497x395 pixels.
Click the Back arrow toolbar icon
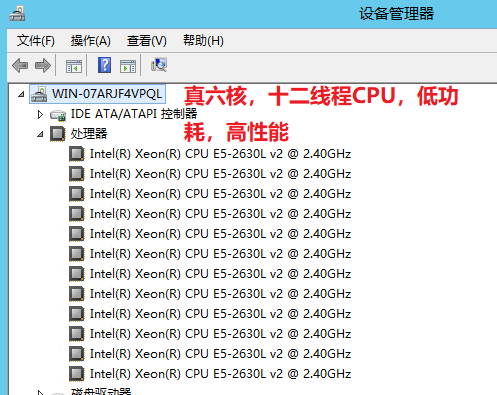coord(20,65)
